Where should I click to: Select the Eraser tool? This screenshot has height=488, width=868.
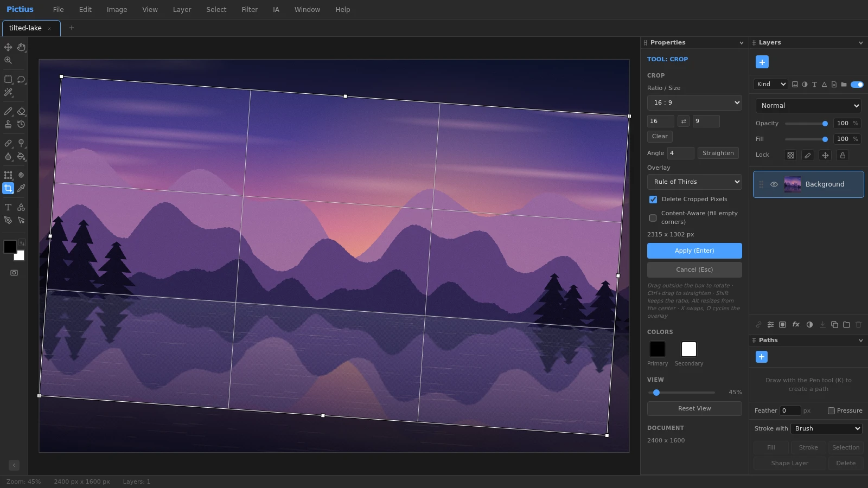[21, 111]
